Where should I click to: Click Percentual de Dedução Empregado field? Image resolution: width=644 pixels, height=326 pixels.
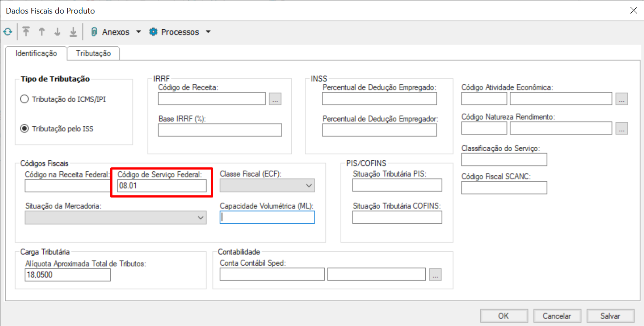coord(380,99)
